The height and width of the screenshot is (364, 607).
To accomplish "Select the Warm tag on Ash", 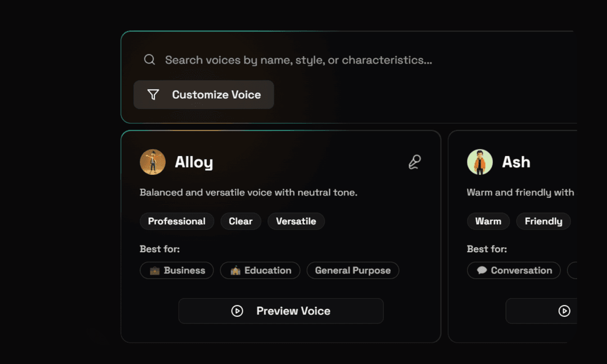I will point(488,221).
